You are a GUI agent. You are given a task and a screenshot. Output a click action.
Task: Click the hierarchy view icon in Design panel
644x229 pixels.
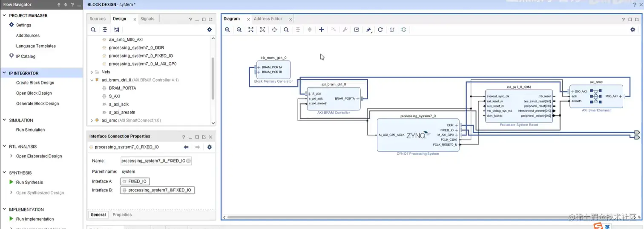pyautogui.click(x=117, y=30)
